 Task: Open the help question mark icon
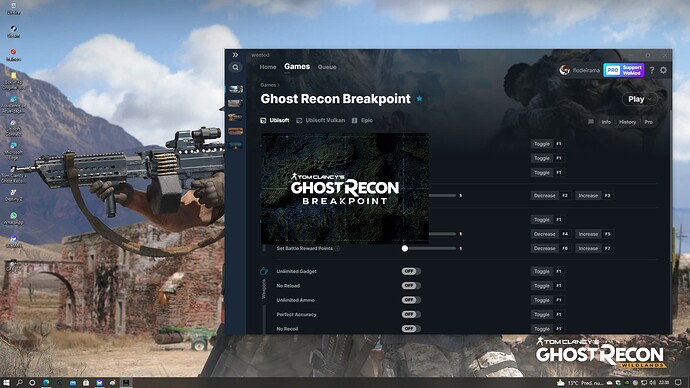point(652,70)
